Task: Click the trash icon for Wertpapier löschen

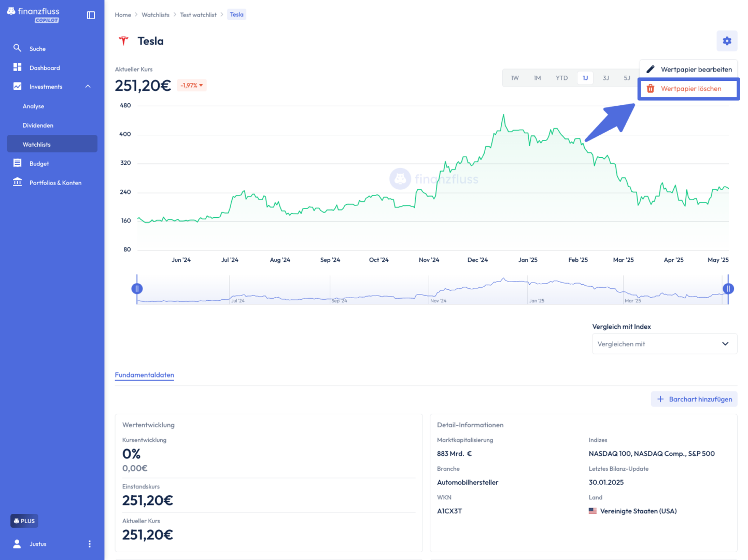Action: [650, 89]
